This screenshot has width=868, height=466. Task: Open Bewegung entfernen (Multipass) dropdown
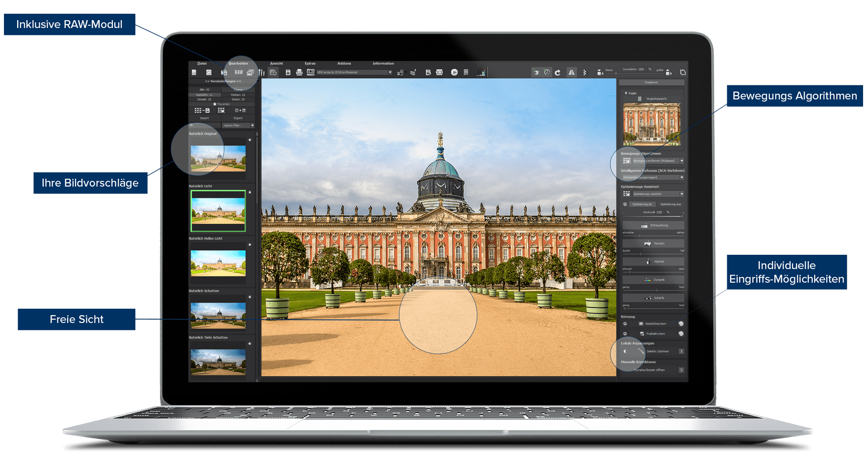pyautogui.click(x=659, y=161)
